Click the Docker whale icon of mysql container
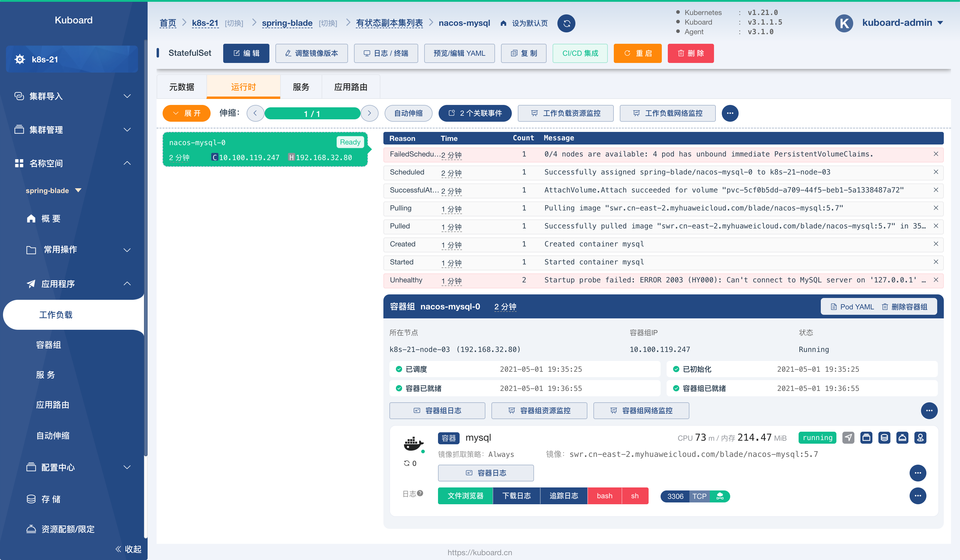This screenshot has width=960, height=560. tap(414, 444)
